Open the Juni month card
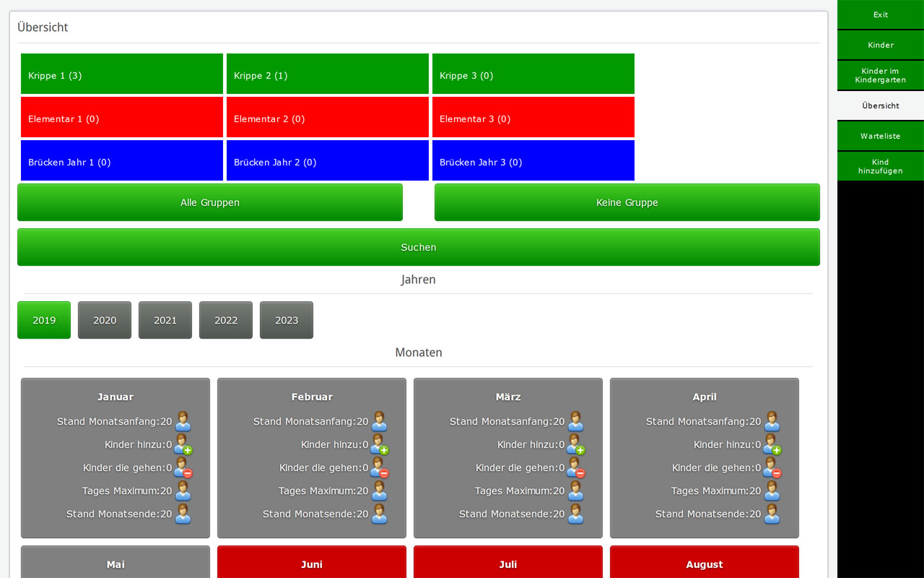The image size is (924, 578). pos(312,564)
